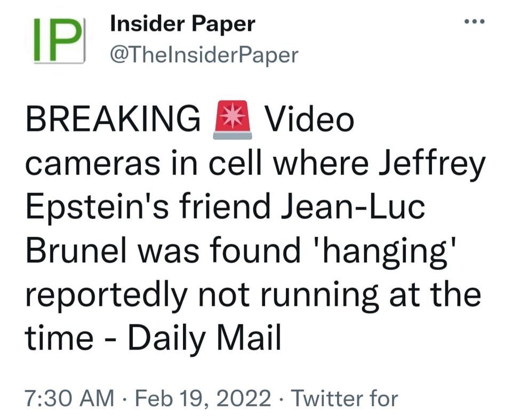Screen dimensions: 512x420
Task: Click the 7:30 AM timestamp
Action: point(69,398)
